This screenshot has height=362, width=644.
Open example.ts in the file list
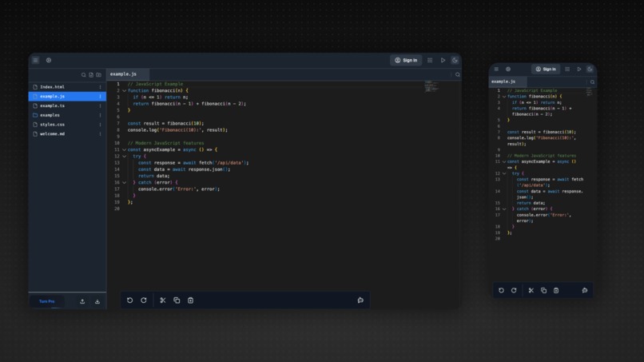point(67,105)
